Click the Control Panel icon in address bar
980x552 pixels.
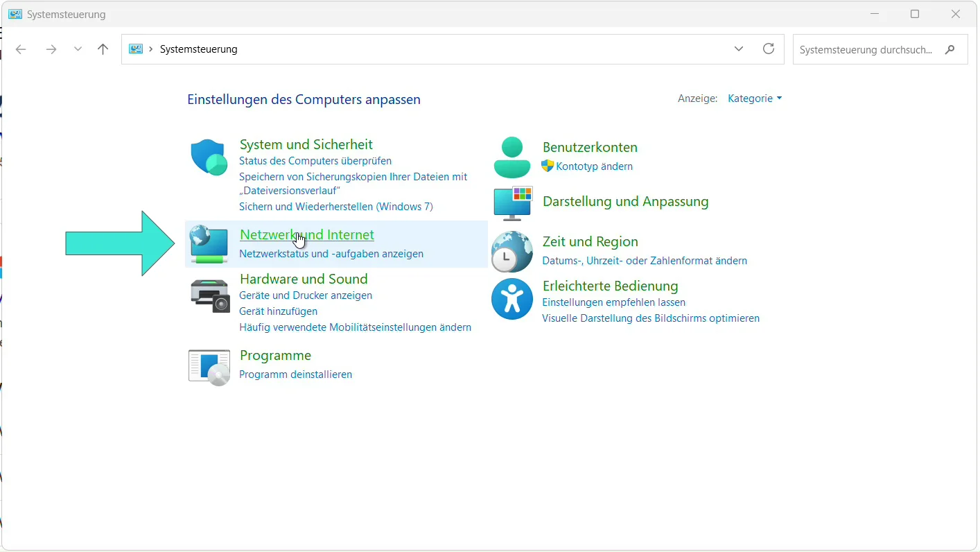coord(136,49)
